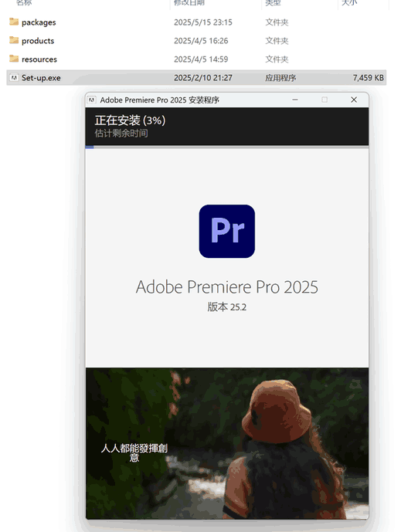Click the Premiere Pro Pr logo
Image resolution: width=401 pixels, height=532 pixels.
click(x=227, y=231)
